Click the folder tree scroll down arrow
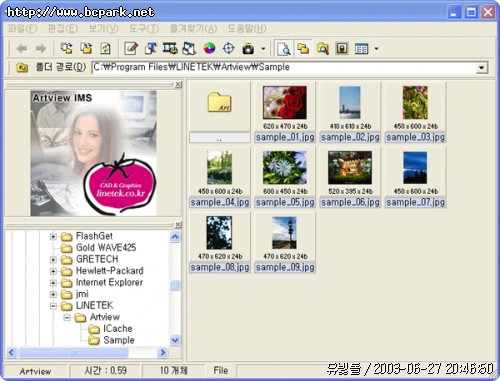 [x=175, y=340]
